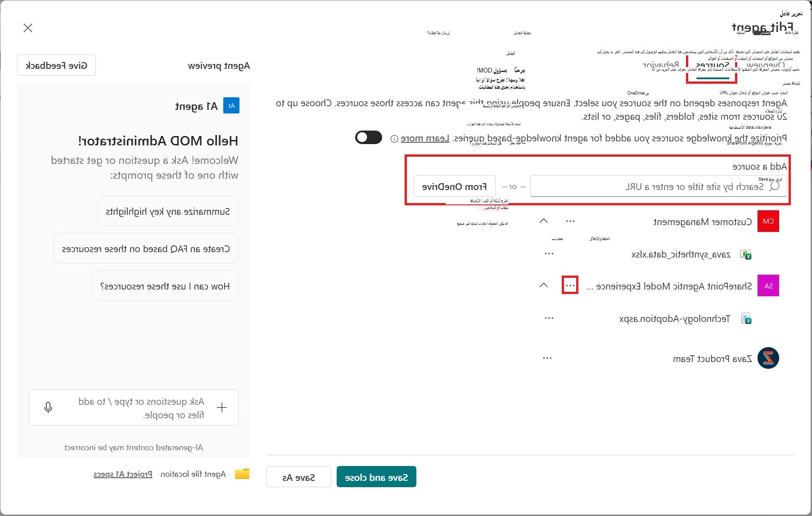Select How can I use these resources prompt
This screenshot has width=812, height=516.
click(x=165, y=286)
